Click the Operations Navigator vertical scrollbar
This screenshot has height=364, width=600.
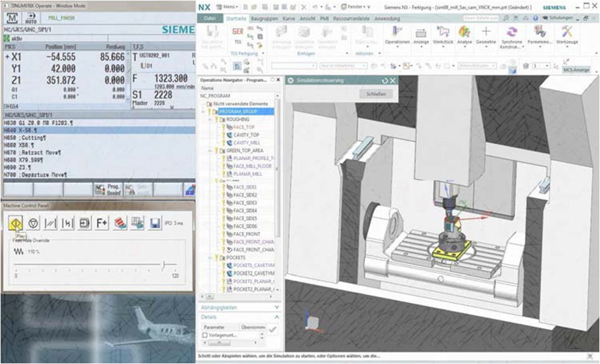click(x=277, y=168)
